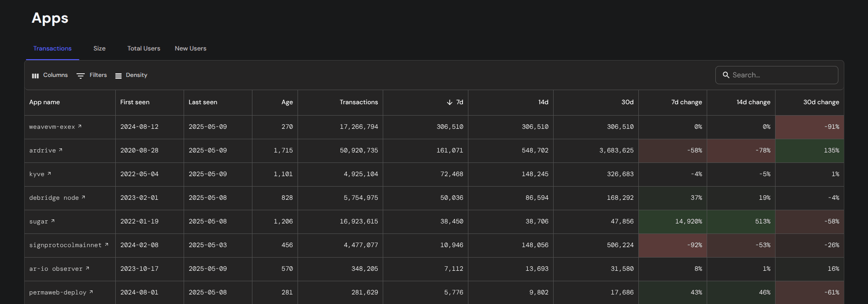Click external link arrow for ar-io observer

[87, 269]
